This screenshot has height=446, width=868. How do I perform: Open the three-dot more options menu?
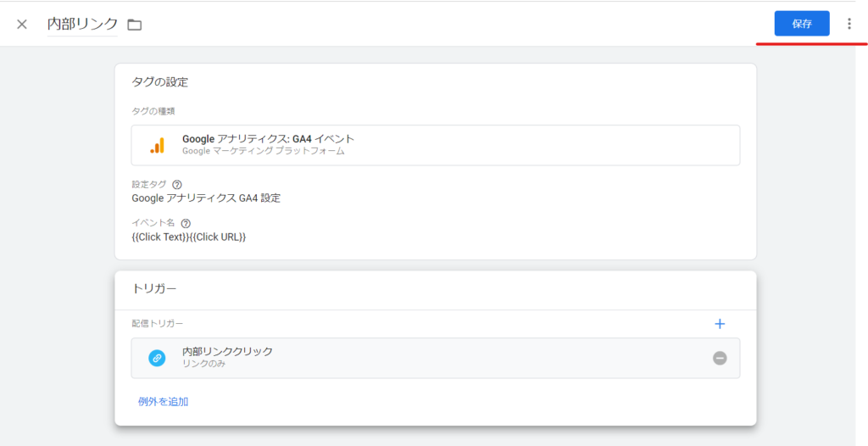849,24
